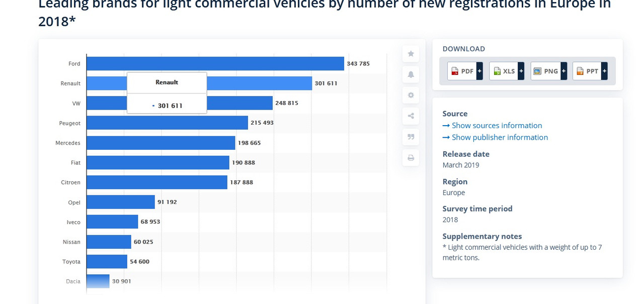The height and width of the screenshot is (304, 644).
Task: Expand XLS download plus button
Action: [521, 71]
